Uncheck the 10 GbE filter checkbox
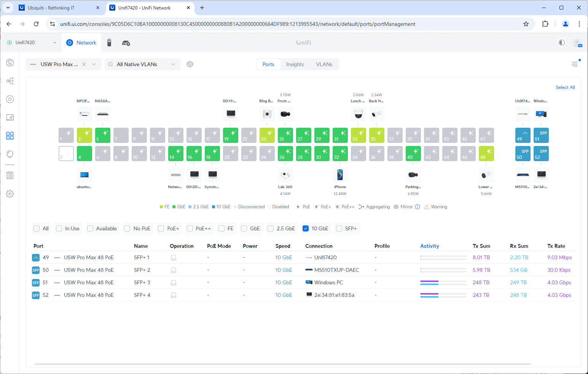This screenshot has height=374, width=588. (x=305, y=228)
